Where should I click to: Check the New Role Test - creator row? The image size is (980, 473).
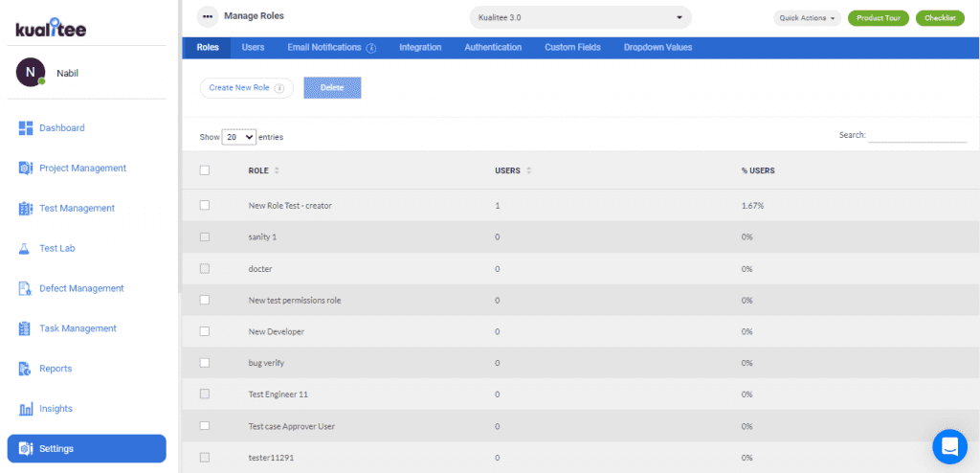point(205,205)
